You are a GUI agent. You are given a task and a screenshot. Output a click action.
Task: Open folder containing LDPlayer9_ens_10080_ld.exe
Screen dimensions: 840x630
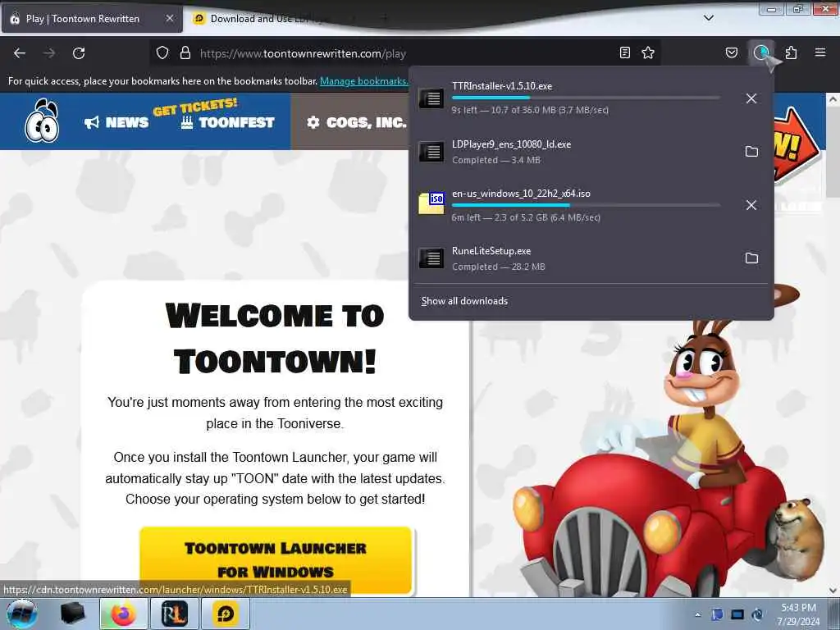[751, 152]
